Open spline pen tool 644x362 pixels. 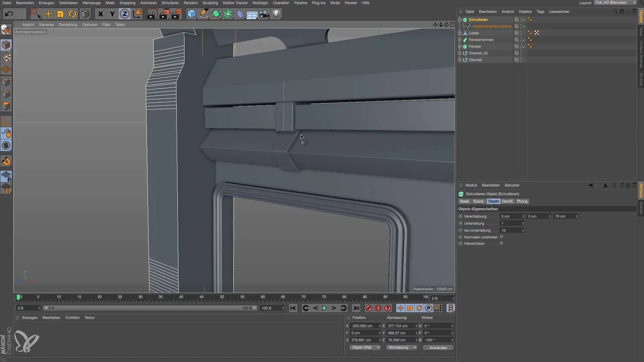pyautogui.click(x=204, y=14)
